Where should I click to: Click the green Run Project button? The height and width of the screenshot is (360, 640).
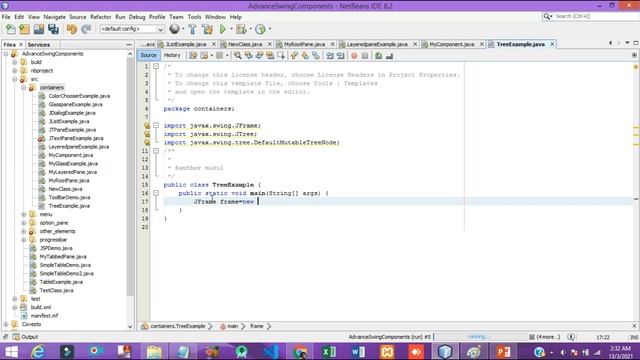222,29
